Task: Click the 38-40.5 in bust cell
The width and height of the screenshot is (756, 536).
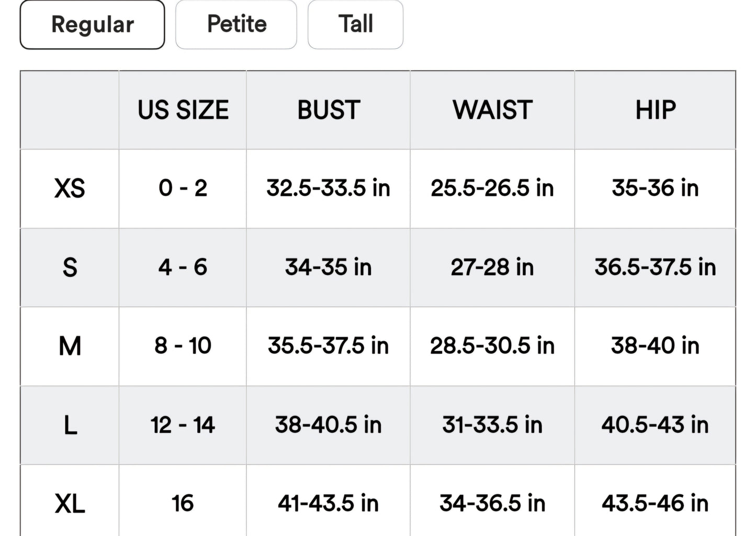Action: [328, 425]
